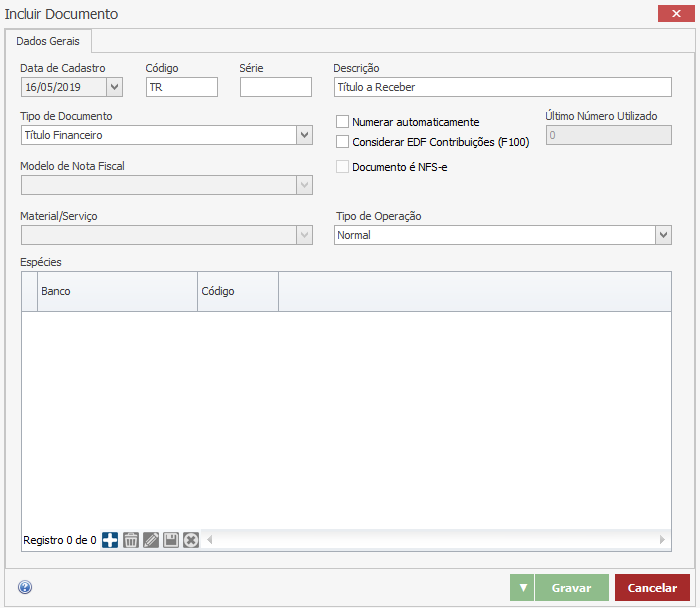Viewport: 700px width, 608px height.
Task: Click the pencil edit record icon
Action: [x=151, y=540]
